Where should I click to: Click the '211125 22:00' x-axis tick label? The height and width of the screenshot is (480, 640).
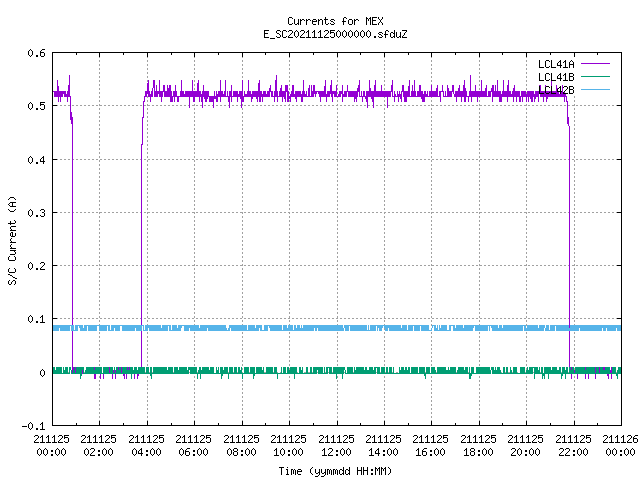(573, 446)
